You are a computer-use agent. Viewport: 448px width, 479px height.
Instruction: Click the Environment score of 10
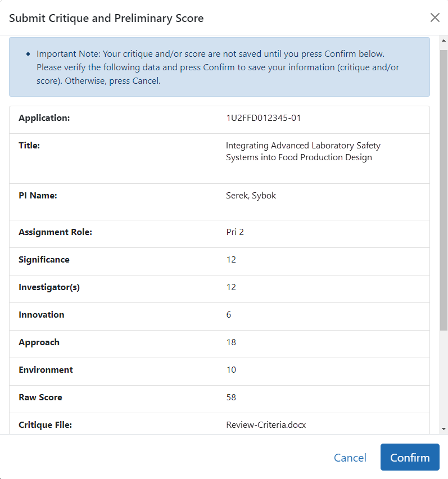(231, 370)
